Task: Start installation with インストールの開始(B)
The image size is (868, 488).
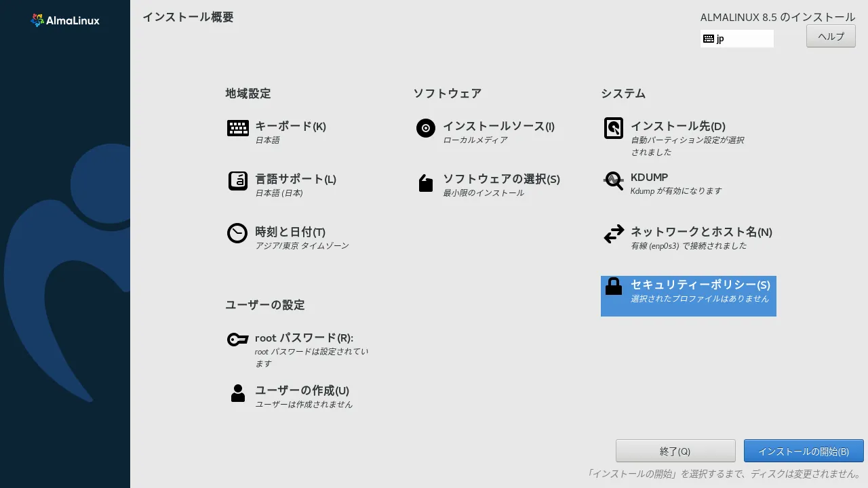Action: (804, 451)
